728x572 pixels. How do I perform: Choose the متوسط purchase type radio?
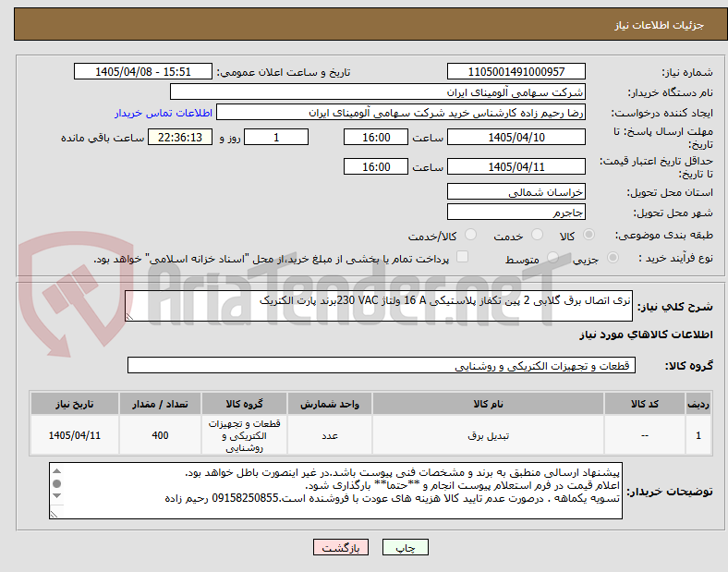point(552,258)
